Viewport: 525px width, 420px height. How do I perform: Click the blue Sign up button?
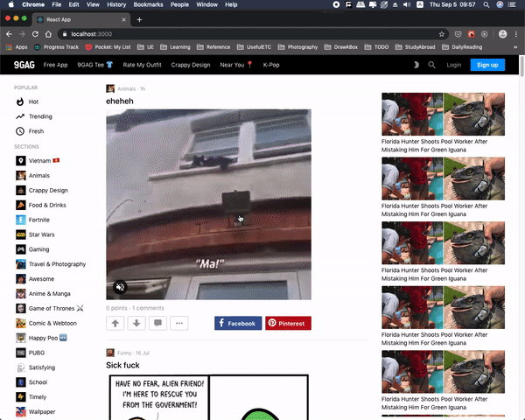pos(487,65)
